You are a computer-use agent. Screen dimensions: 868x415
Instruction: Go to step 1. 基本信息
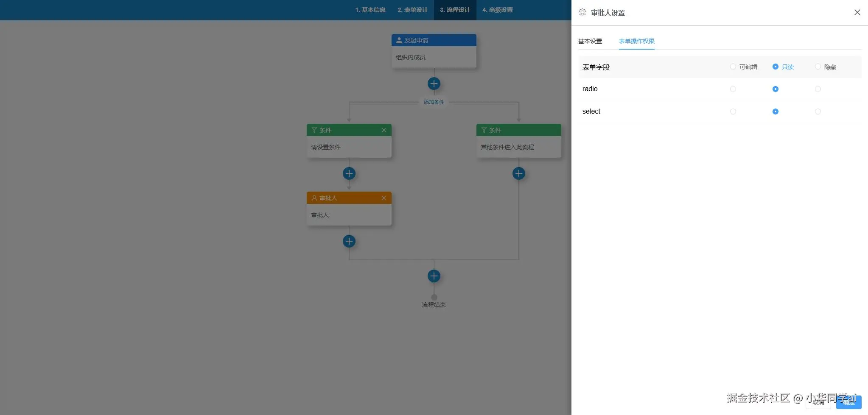(370, 10)
